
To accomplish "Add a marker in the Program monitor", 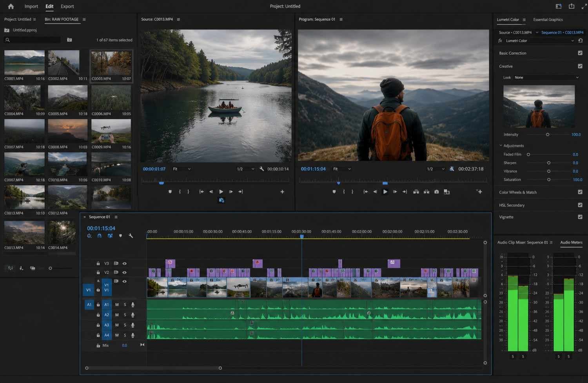I will tap(334, 191).
